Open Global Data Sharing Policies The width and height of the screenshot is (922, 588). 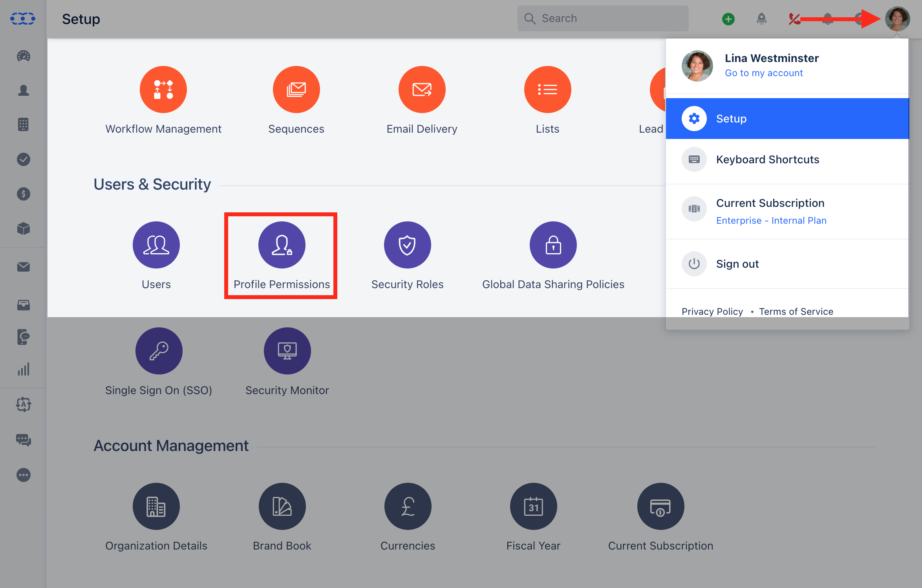553,245
